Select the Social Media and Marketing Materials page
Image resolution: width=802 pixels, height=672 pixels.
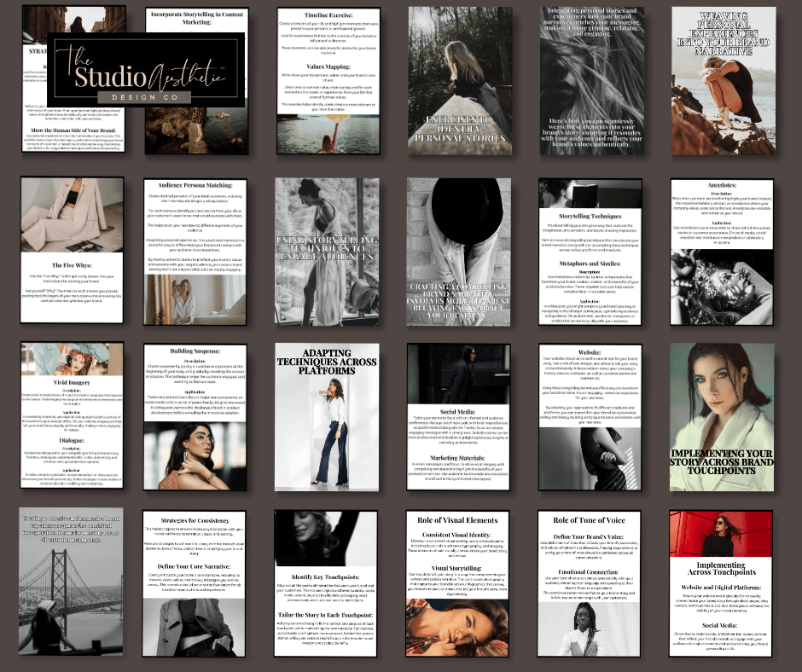(457, 416)
